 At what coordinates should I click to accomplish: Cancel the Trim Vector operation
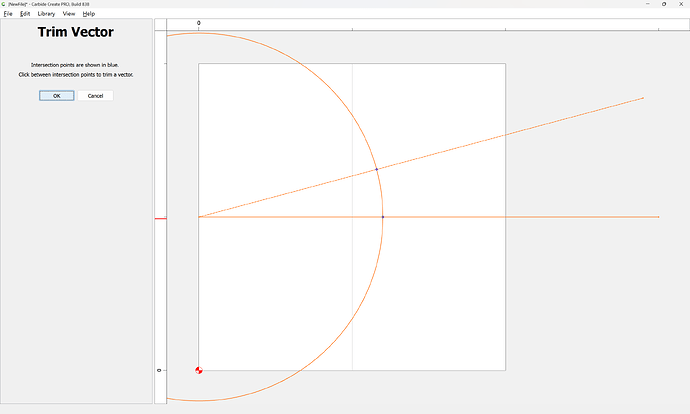[x=95, y=96]
